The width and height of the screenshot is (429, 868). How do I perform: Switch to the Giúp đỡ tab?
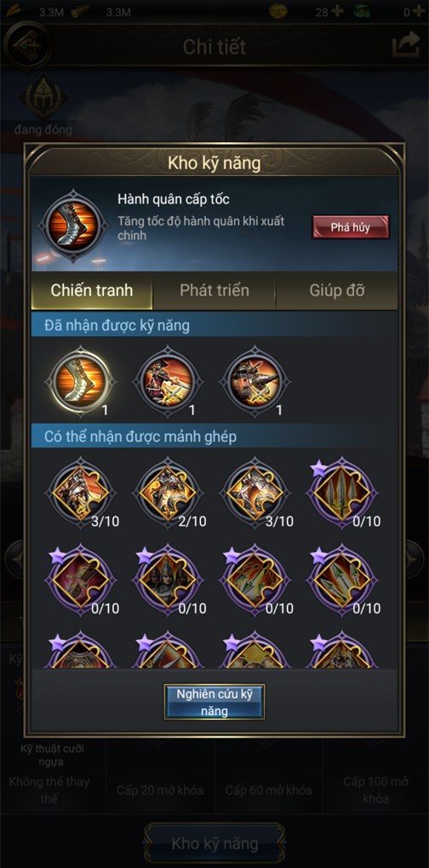(336, 291)
